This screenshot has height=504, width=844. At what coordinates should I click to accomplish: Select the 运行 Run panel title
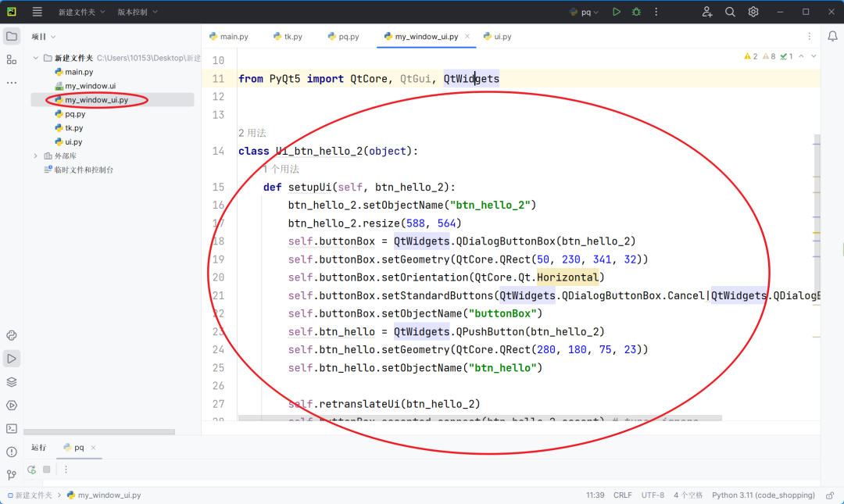[39, 448]
